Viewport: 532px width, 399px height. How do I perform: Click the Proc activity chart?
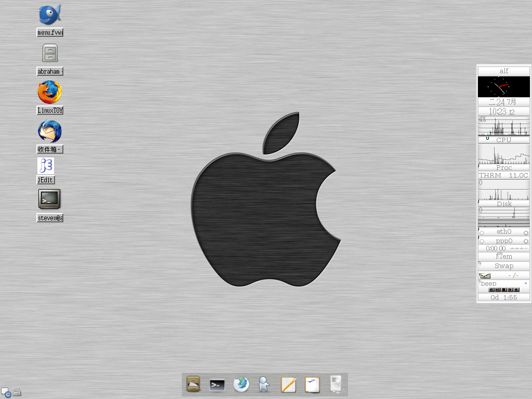pyautogui.click(x=504, y=154)
